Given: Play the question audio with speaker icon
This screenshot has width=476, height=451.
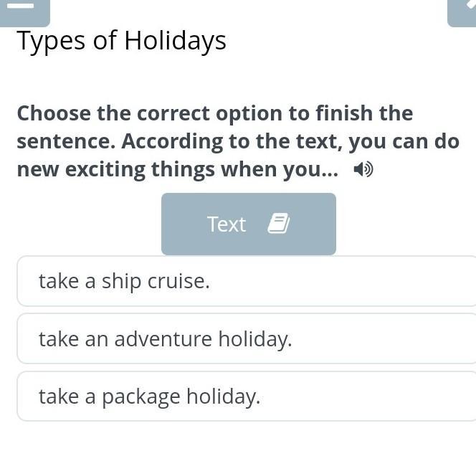Looking at the screenshot, I should click(x=363, y=170).
